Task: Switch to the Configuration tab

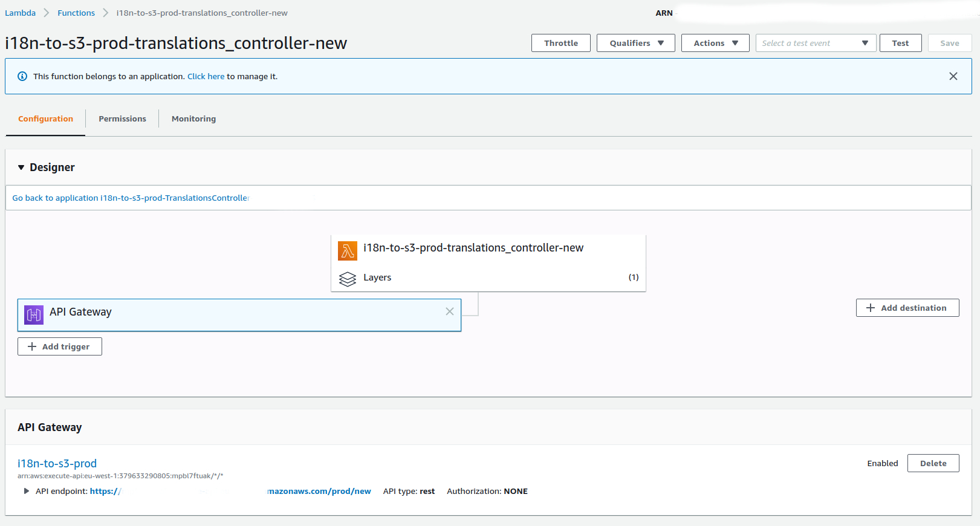Action: click(x=45, y=119)
